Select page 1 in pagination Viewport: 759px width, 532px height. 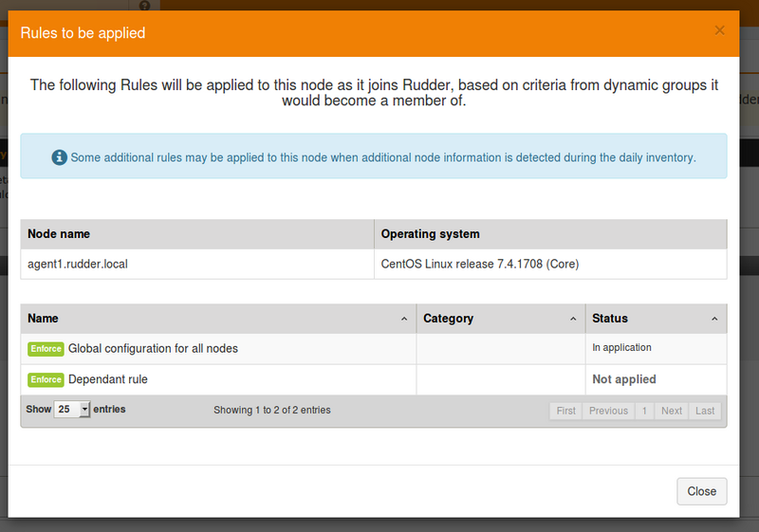(644, 412)
